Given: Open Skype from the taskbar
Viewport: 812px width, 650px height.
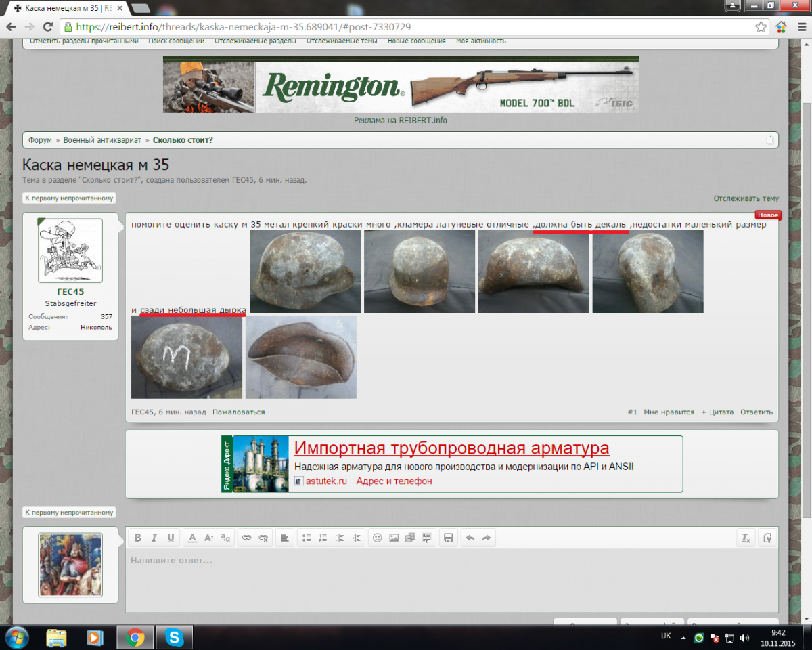Looking at the screenshot, I should click(x=174, y=637).
